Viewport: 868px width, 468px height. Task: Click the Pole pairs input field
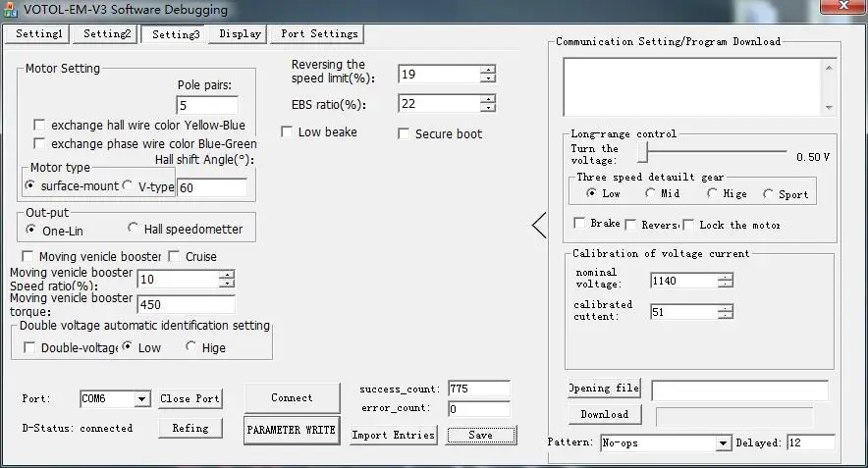pos(207,105)
